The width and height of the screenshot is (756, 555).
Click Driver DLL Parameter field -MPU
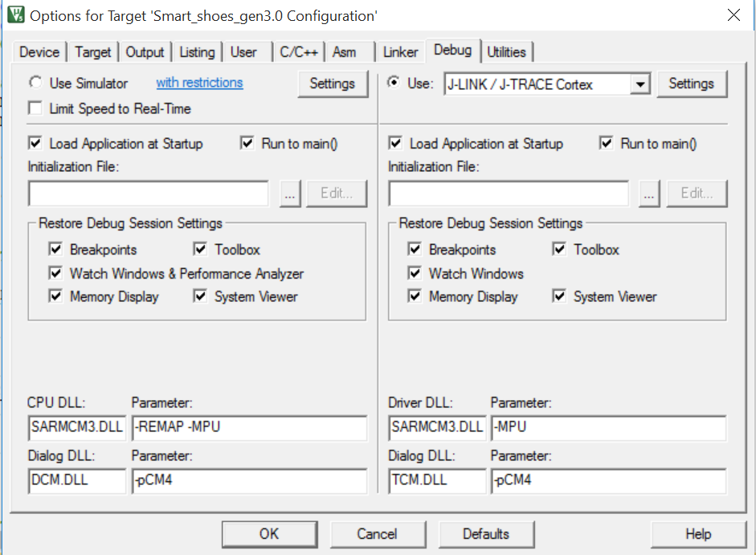(608, 428)
